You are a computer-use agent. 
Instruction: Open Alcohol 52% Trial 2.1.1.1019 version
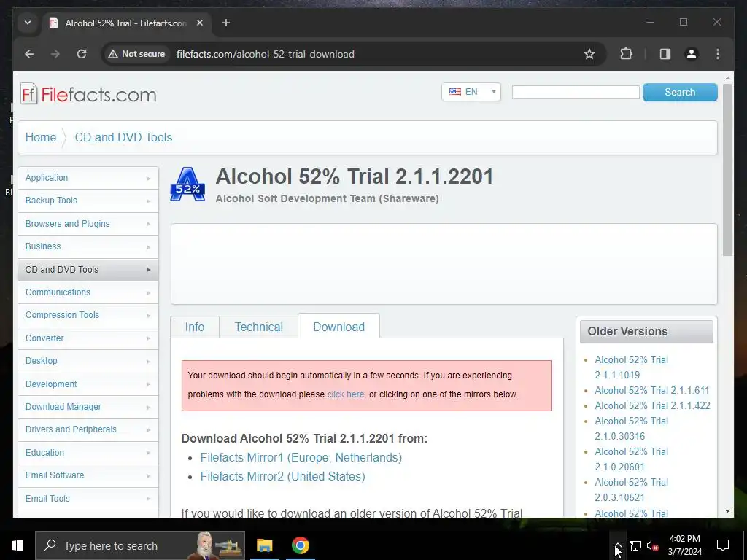[x=631, y=367]
